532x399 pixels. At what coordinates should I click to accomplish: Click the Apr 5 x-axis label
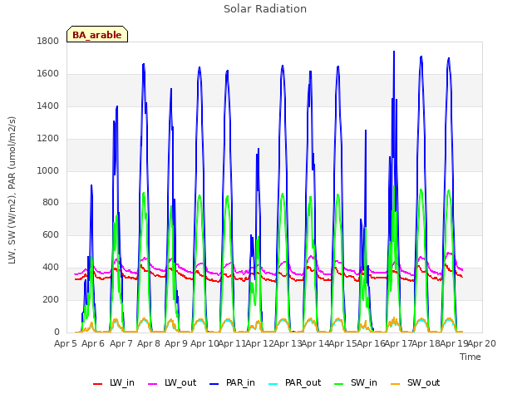[66, 343]
